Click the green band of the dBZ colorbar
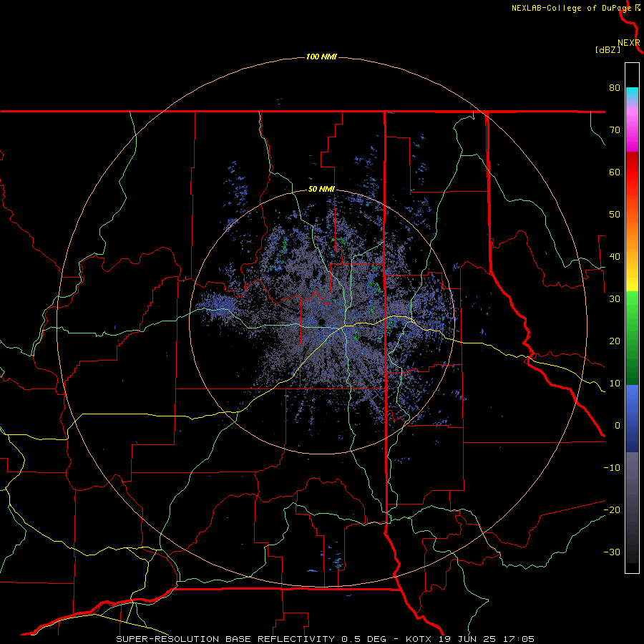 (x=632, y=337)
